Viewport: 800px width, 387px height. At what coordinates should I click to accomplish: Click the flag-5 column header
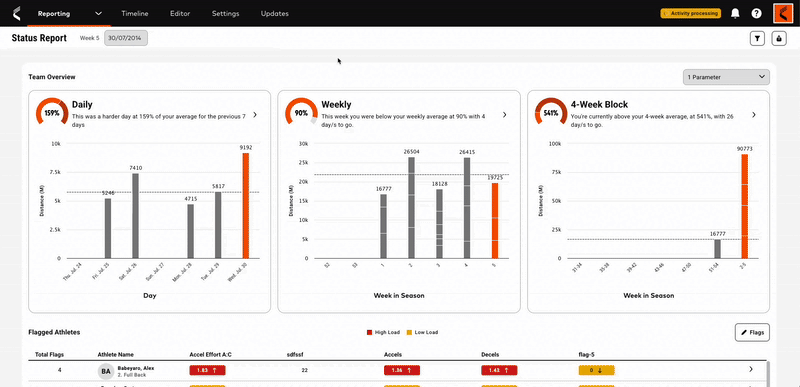coord(587,354)
